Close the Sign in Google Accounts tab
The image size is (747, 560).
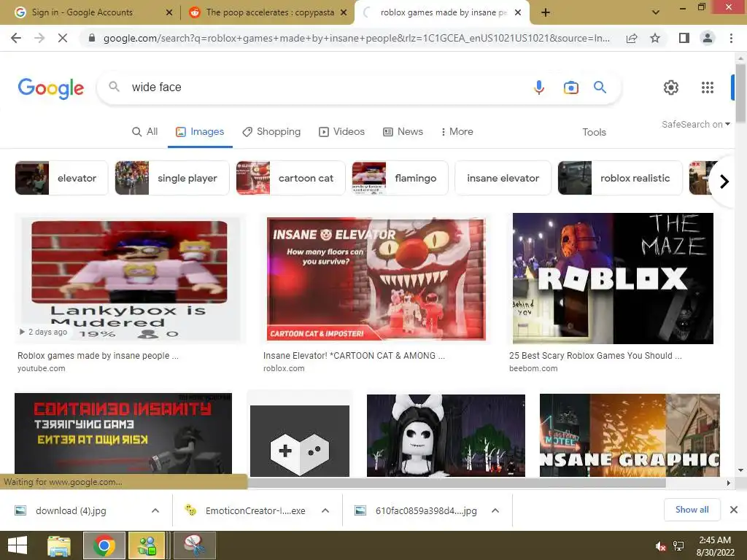(169, 12)
